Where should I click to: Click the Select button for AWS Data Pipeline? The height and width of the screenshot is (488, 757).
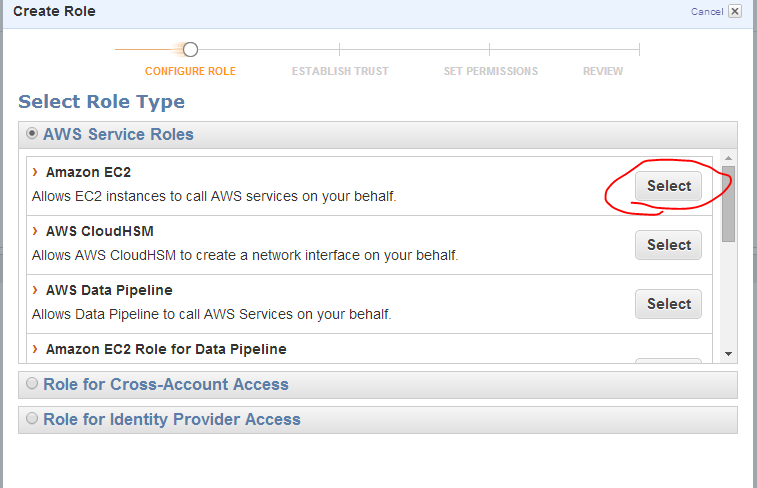pyautogui.click(x=668, y=304)
